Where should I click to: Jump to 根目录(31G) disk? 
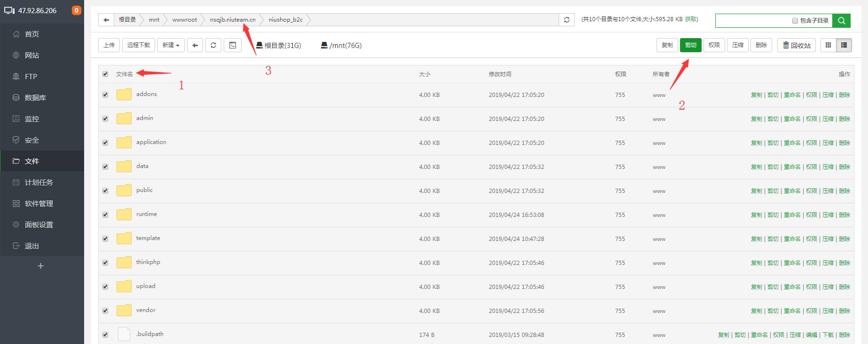[x=278, y=46]
